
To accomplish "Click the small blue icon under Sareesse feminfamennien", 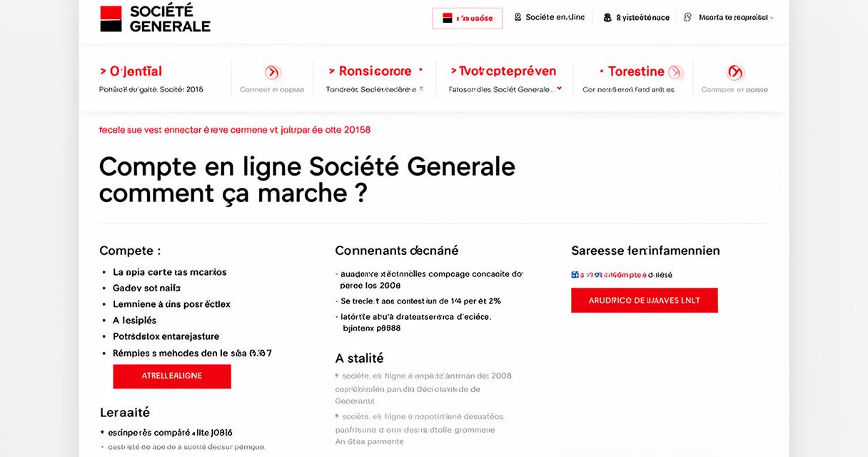I will coord(575,274).
